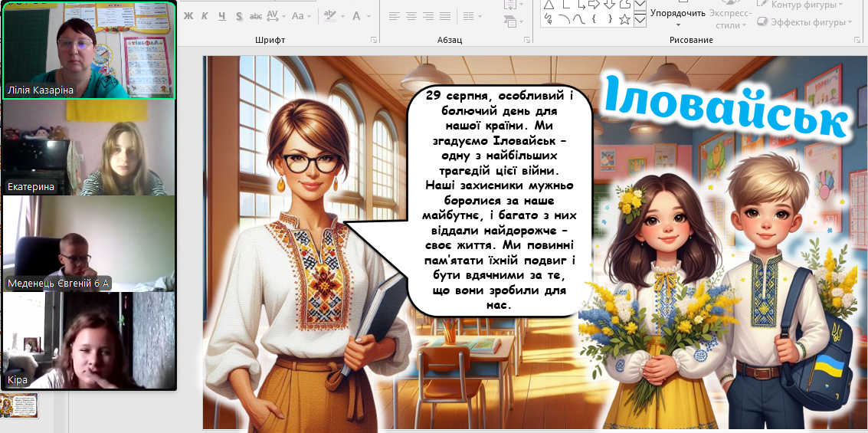868x433 pixels.
Task: Select the five-point star shape
Action: [624, 19]
